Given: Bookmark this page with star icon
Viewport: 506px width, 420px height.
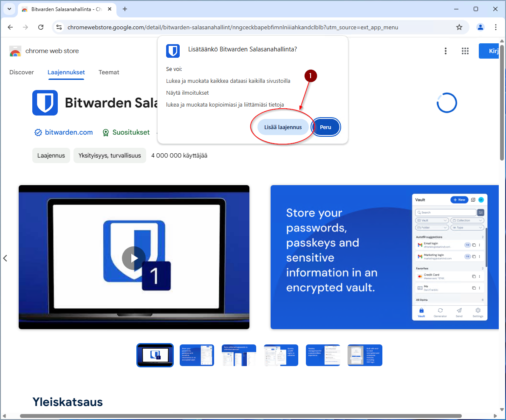Looking at the screenshot, I should click(459, 28).
